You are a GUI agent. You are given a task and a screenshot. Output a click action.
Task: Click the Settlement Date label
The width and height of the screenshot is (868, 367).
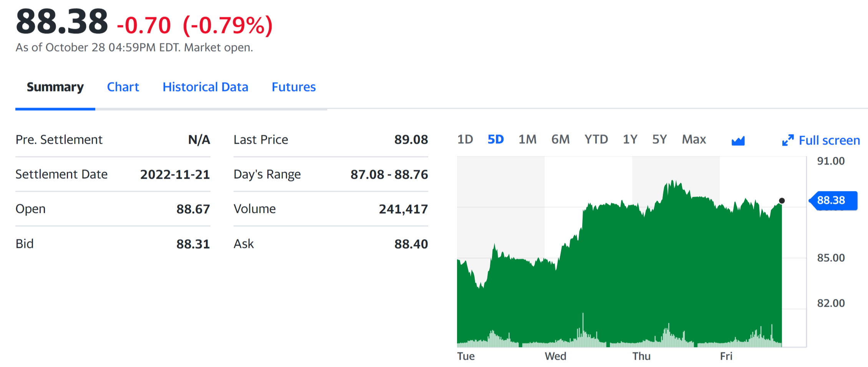pyautogui.click(x=61, y=174)
